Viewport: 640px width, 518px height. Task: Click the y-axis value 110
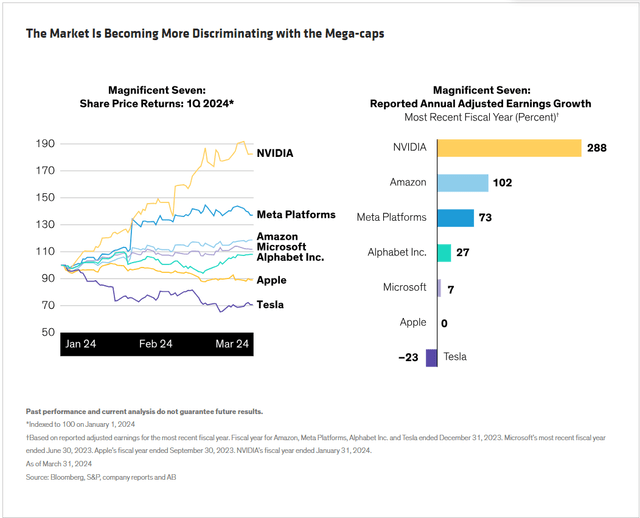(45, 251)
